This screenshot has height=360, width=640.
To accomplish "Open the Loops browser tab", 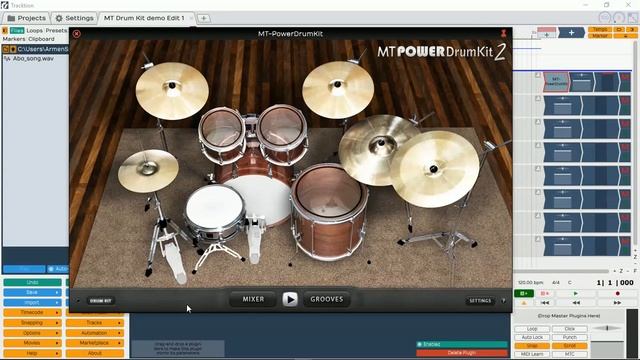I will [x=34, y=31].
